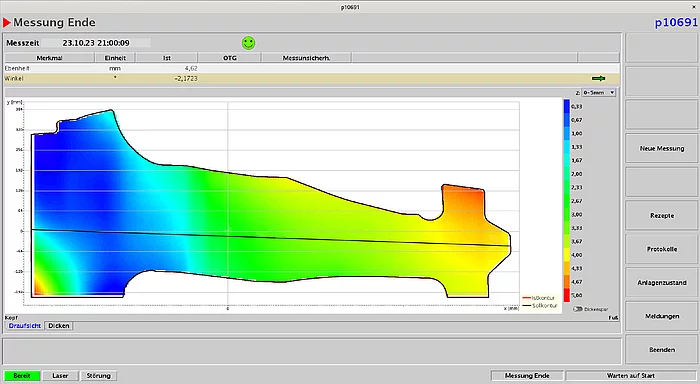Screen dimensions: 700x384
Task: Show the Anlagenzustand screen
Action: point(662,283)
